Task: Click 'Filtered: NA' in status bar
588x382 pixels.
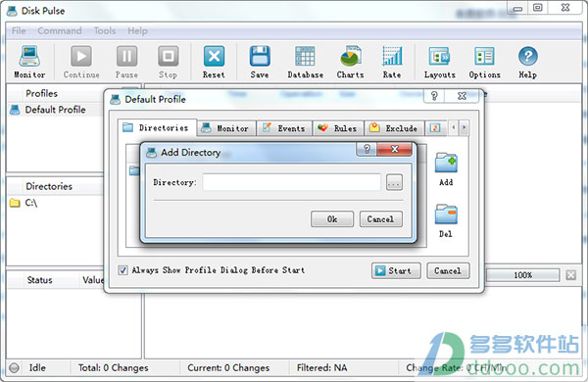Action: click(x=321, y=367)
